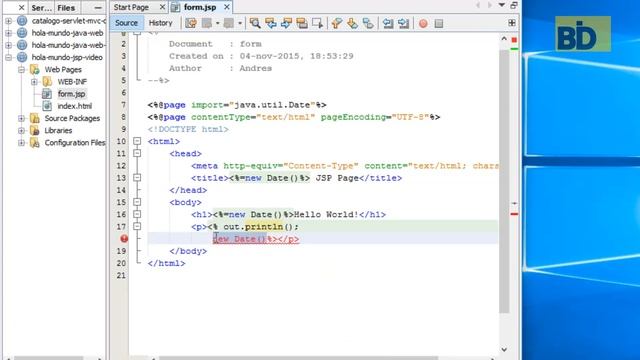The image size is (640, 360).
Task: Collapse the head fold on line 11
Action: [x=137, y=153]
